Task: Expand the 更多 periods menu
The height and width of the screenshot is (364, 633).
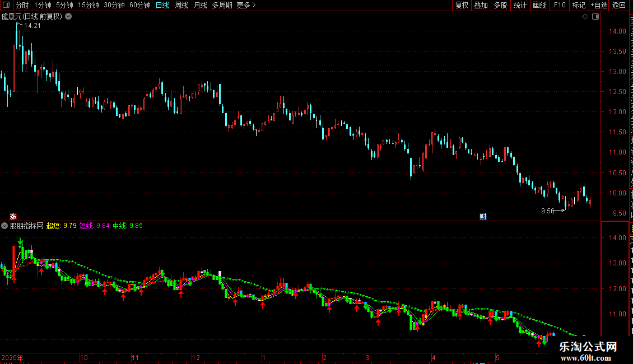Action: [x=246, y=5]
